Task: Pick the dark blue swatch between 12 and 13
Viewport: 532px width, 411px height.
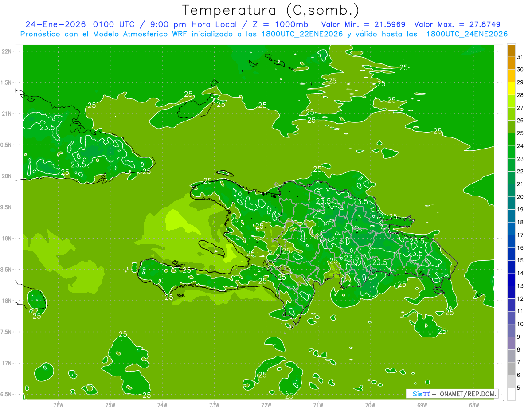Action: [511, 293]
